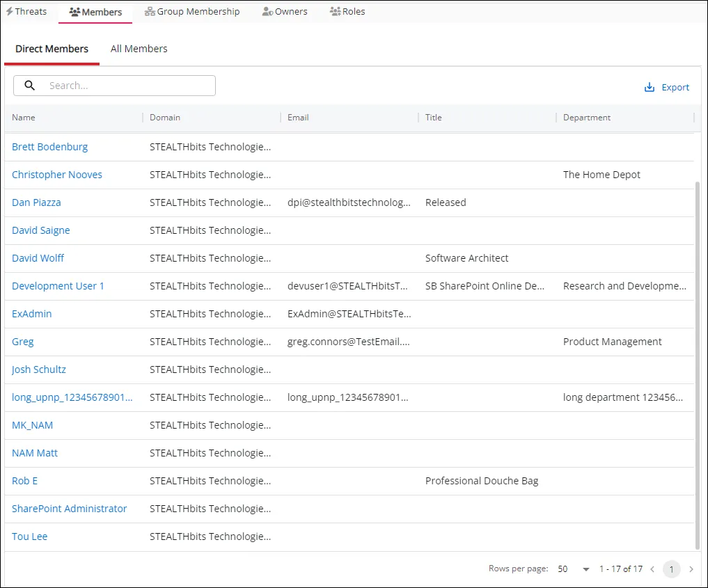Screen dimensions: 708x588
Task: Open Brett Bodenburg's profile link
Action: [49, 147]
